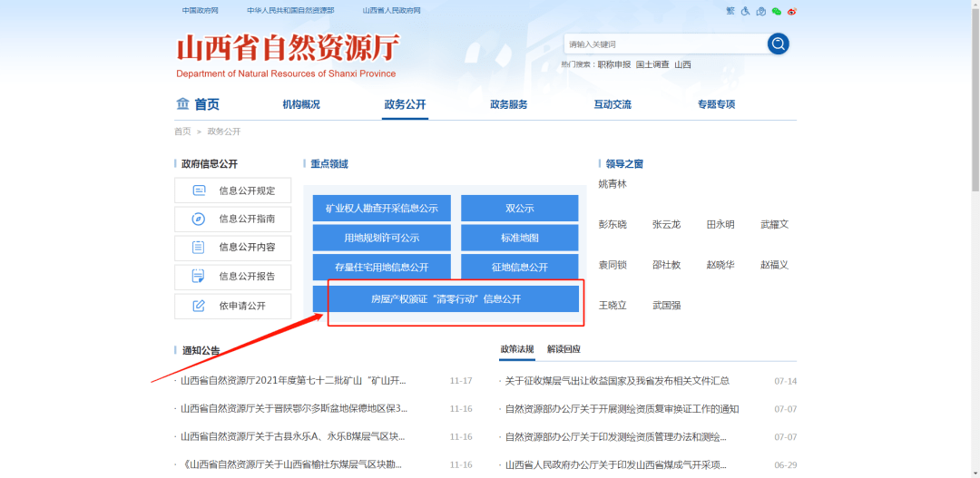Open the 标准地图 button

[x=520, y=238]
